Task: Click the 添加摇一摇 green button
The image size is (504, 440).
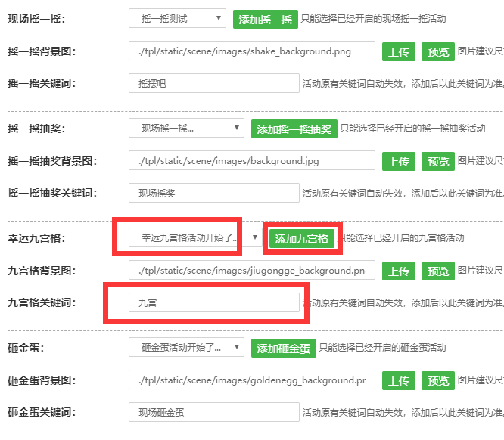Action: tap(265, 20)
